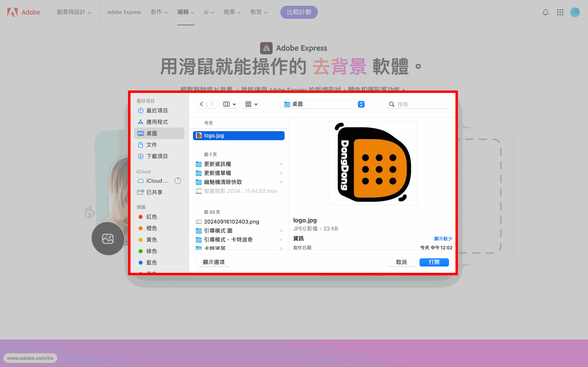Viewport: 588px width, 367px height.
Task: Click iCloud sync progress indicator
Action: coord(178,181)
